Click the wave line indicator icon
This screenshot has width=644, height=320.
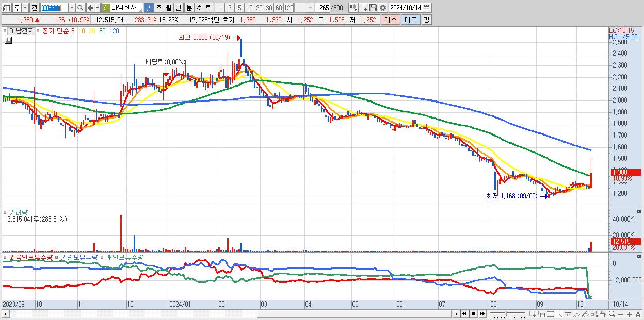point(577,314)
